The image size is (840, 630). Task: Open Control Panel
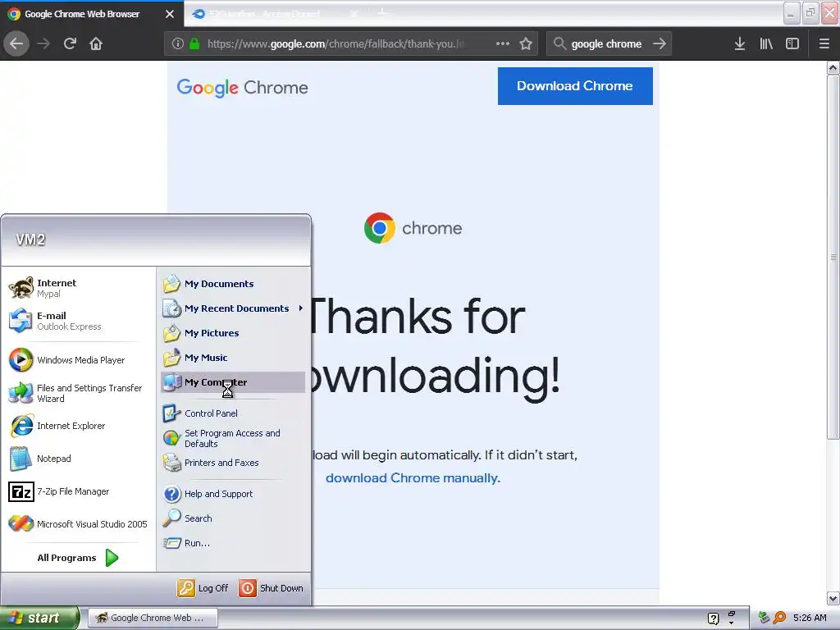coord(233,413)
